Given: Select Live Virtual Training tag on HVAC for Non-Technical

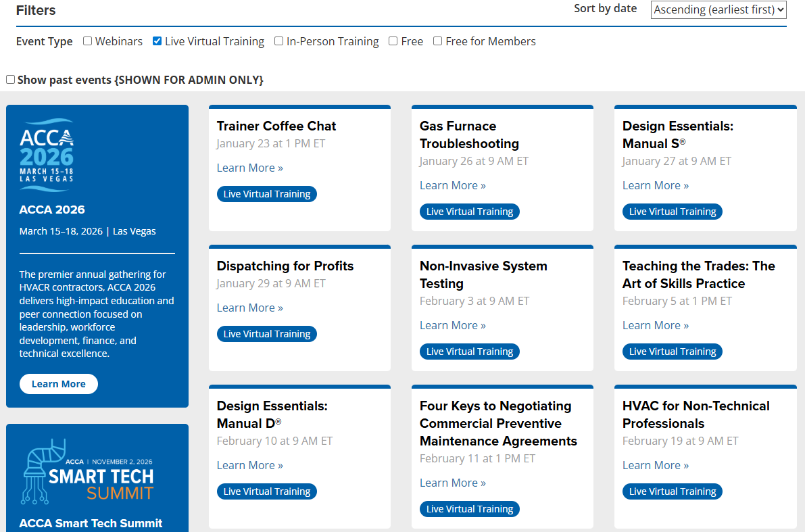Looking at the screenshot, I should 673,491.
